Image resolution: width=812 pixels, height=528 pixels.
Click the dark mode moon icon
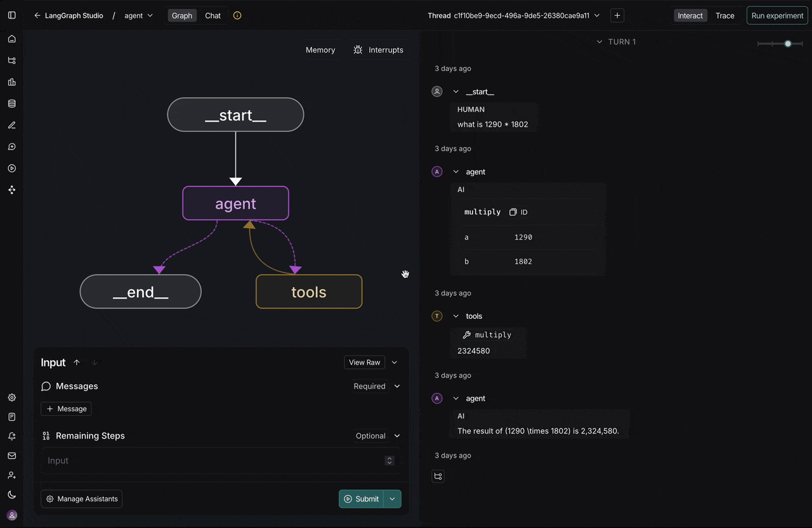coord(12,494)
